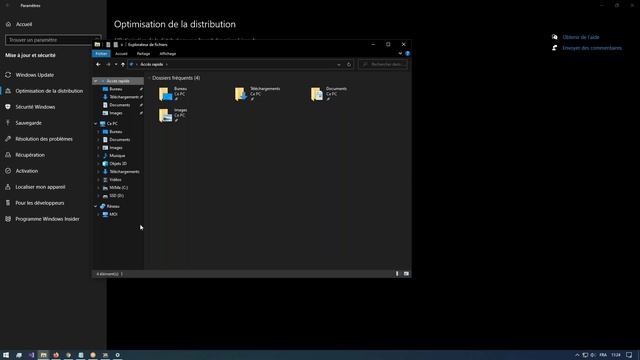Viewport: 640px width, 360px height.
Task: Open Récupération in Paramètres sidebar
Action: point(30,155)
